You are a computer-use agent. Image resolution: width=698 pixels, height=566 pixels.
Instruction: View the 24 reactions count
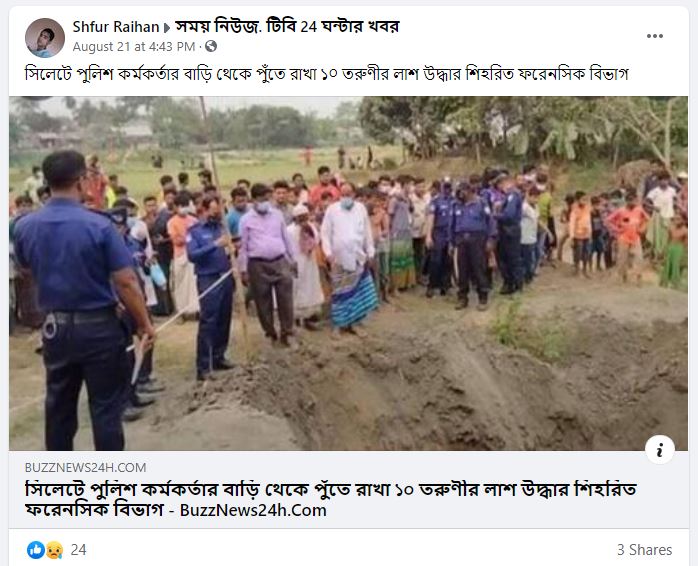(x=78, y=550)
